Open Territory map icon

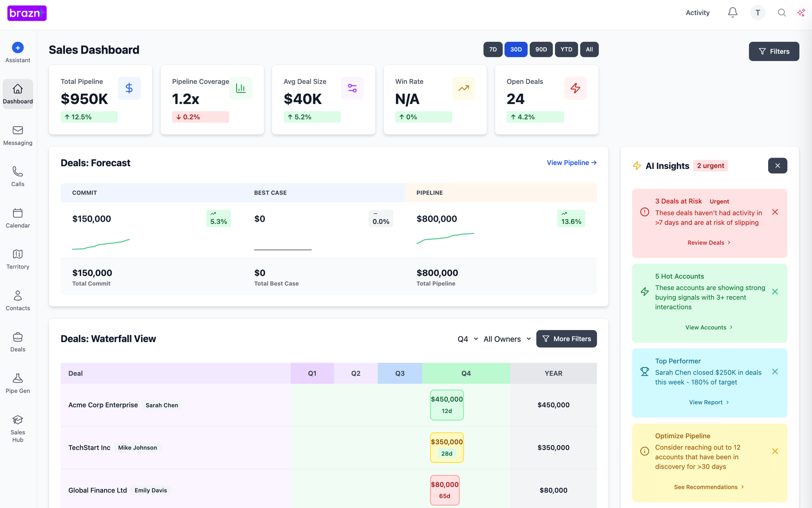click(17, 254)
